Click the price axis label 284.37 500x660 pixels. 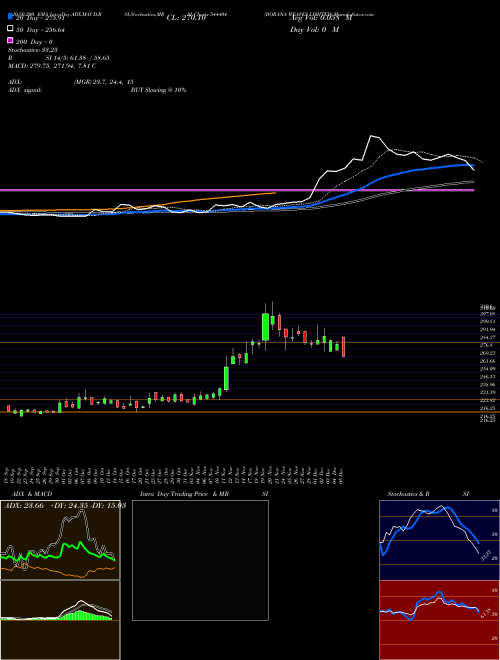pyautogui.click(x=487, y=337)
